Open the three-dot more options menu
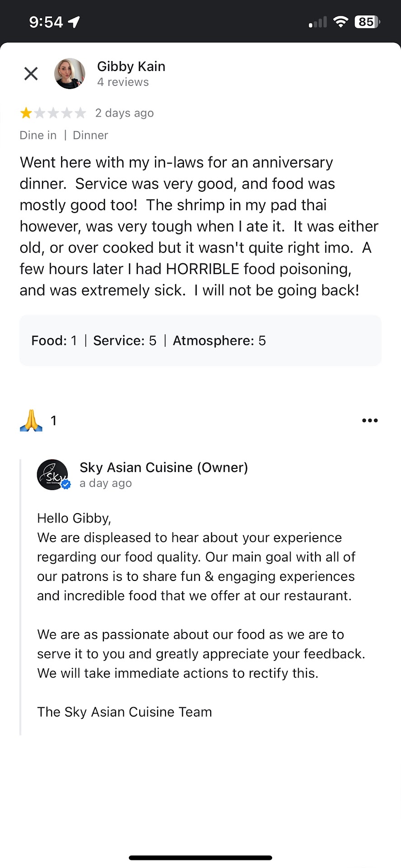 point(370,420)
